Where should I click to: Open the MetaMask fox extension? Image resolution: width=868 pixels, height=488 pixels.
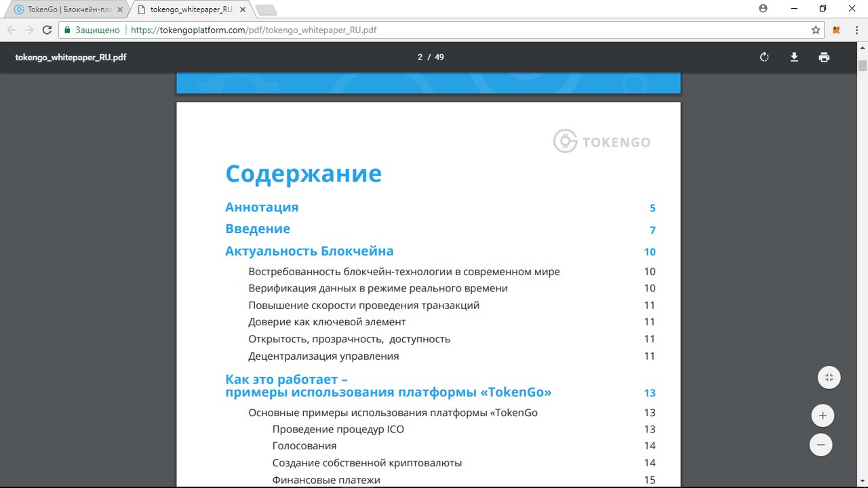pos(837,30)
